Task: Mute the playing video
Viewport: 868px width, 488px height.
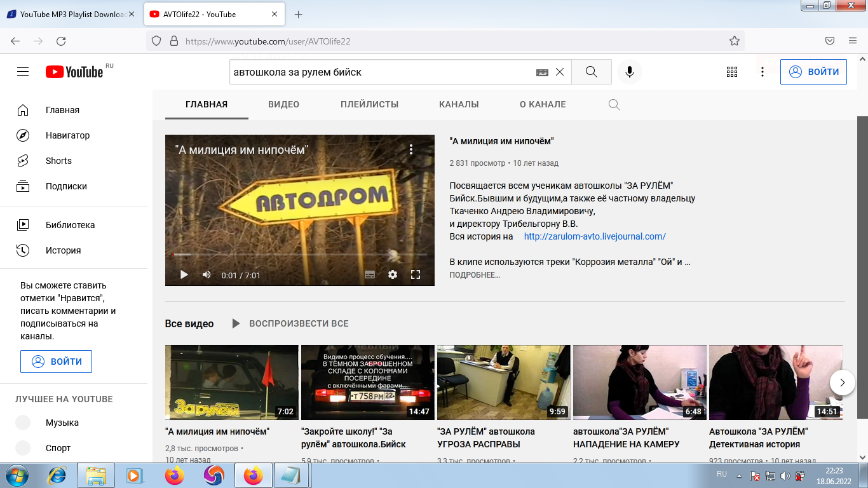Action: 206,274
